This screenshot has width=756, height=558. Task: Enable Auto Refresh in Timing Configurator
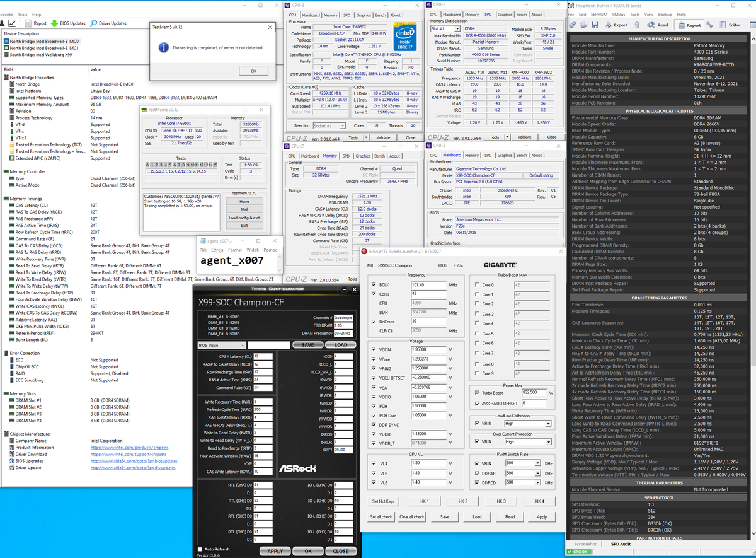[x=200, y=549]
